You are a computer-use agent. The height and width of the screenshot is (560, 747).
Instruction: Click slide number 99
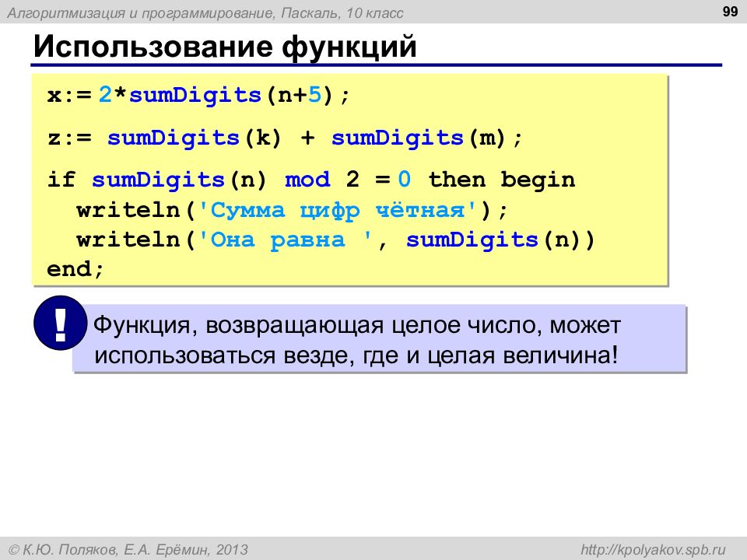(730, 12)
